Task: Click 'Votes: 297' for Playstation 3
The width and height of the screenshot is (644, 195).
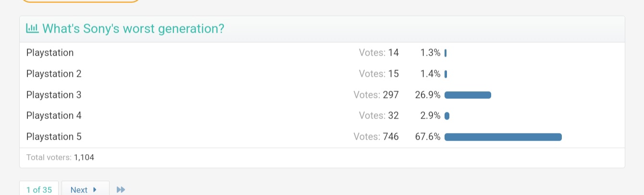Action: pyautogui.click(x=376, y=95)
